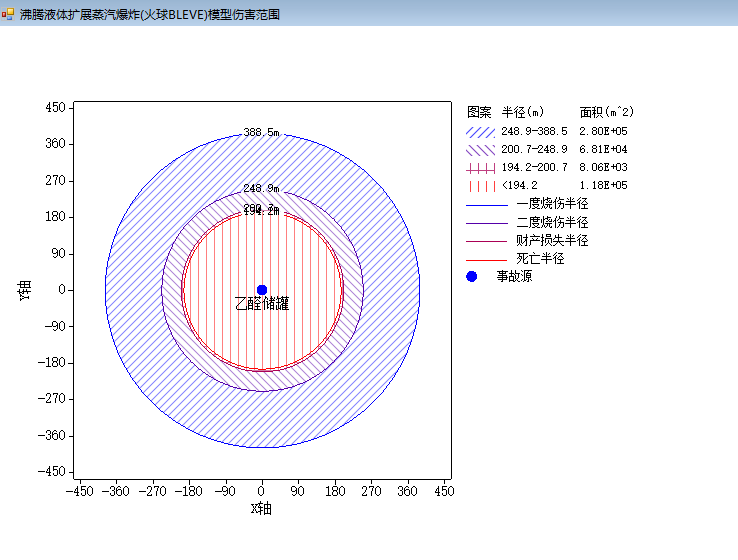Click the 1.18E+05 area value
Viewport: 738px width, 560px height.
pos(603,185)
